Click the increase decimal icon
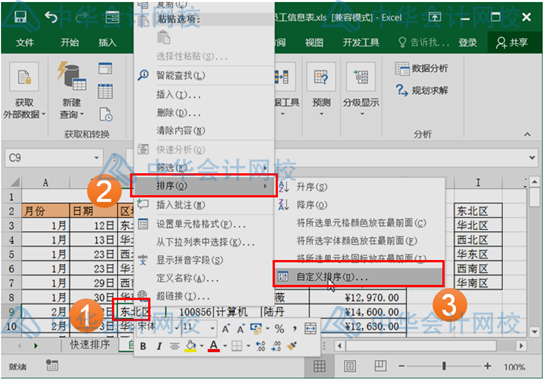 260,346
